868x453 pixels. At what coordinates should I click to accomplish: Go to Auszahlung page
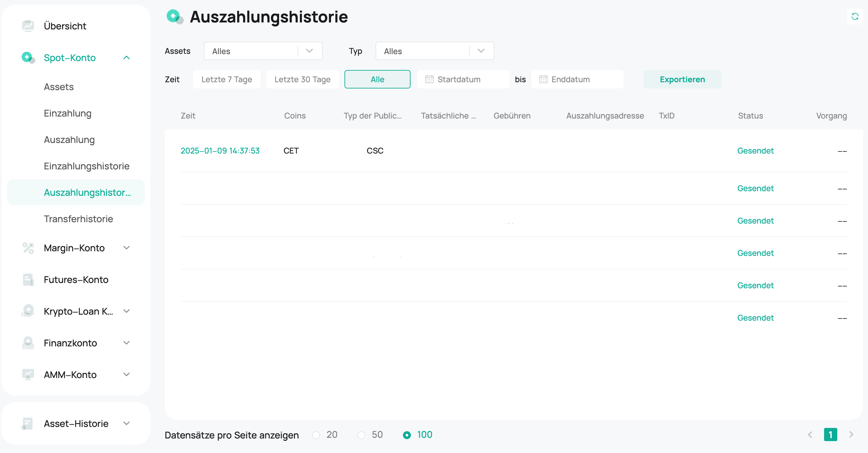[x=69, y=139]
